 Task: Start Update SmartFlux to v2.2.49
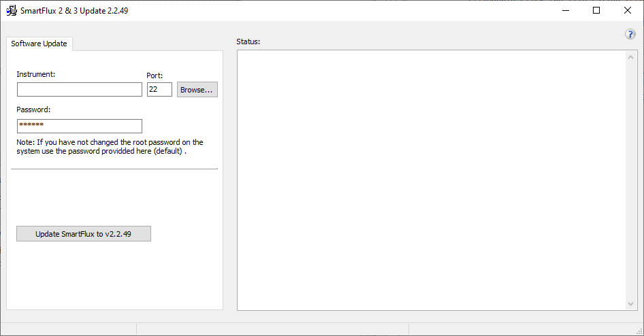[84, 234]
